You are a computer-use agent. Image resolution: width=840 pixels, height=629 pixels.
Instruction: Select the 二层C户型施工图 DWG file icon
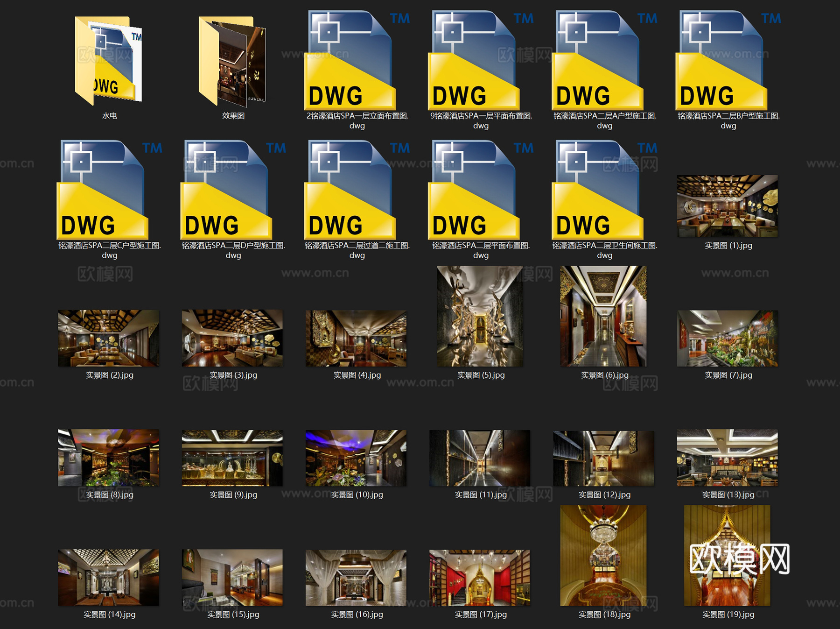(110, 190)
